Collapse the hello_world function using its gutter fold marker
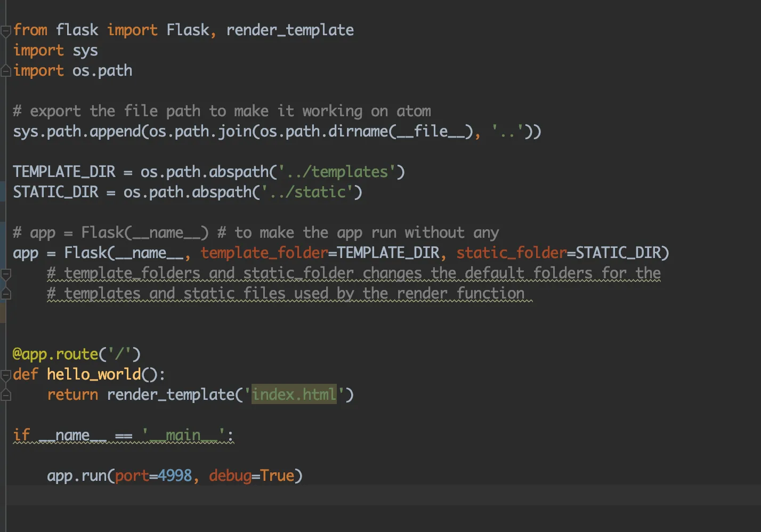The image size is (761, 532). click(6, 375)
